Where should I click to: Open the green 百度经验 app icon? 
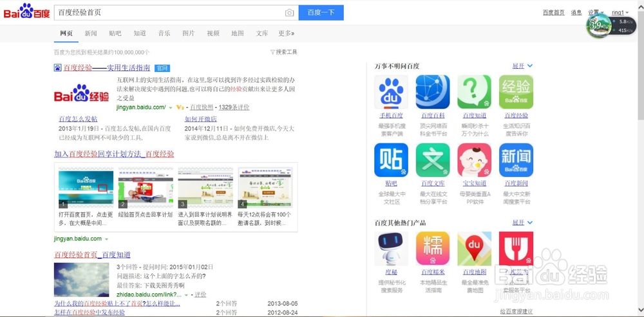pos(516,92)
